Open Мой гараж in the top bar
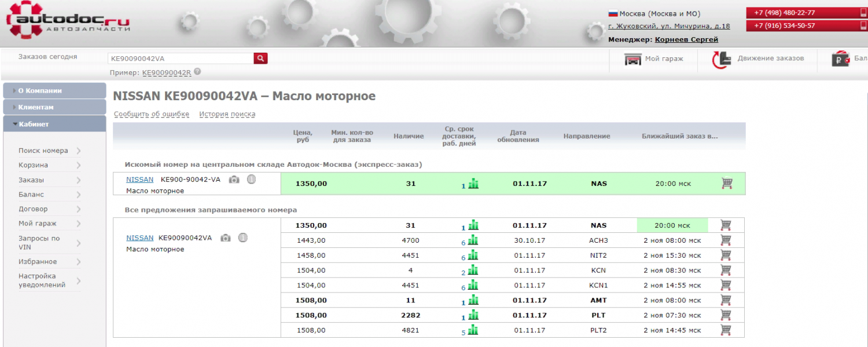The width and height of the screenshot is (868, 347). pyautogui.click(x=664, y=59)
